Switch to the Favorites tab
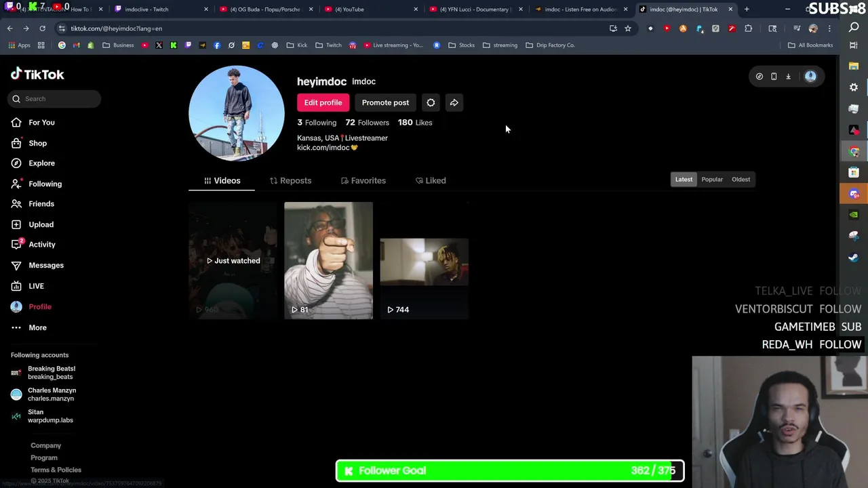The image size is (868, 488). [x=363, y=180]
